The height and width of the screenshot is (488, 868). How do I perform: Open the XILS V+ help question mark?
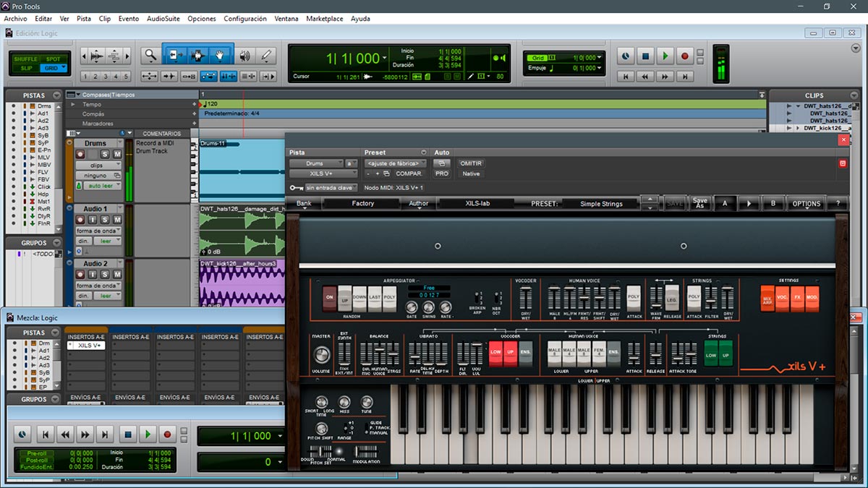(838, 204)
